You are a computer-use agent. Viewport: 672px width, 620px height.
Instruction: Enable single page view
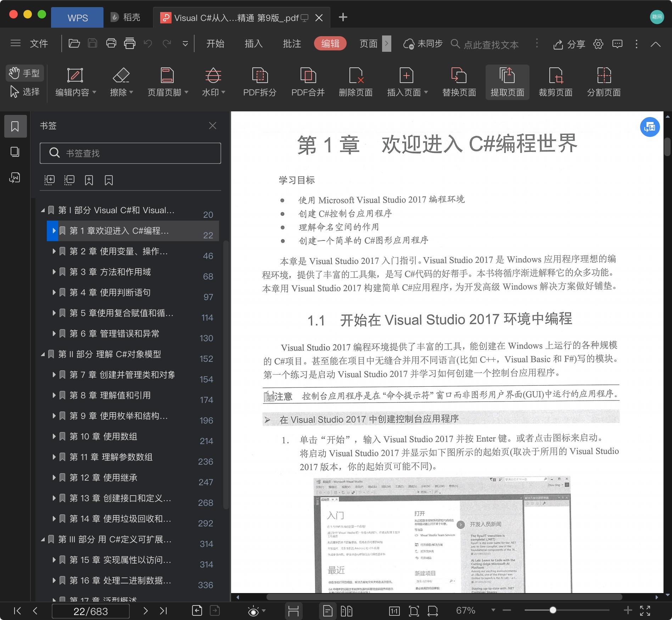328,611
